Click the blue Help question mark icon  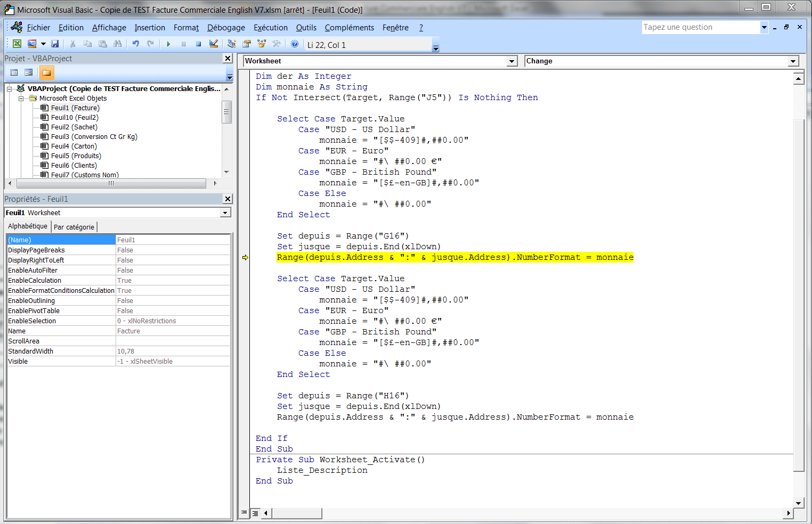click(295, 44)
